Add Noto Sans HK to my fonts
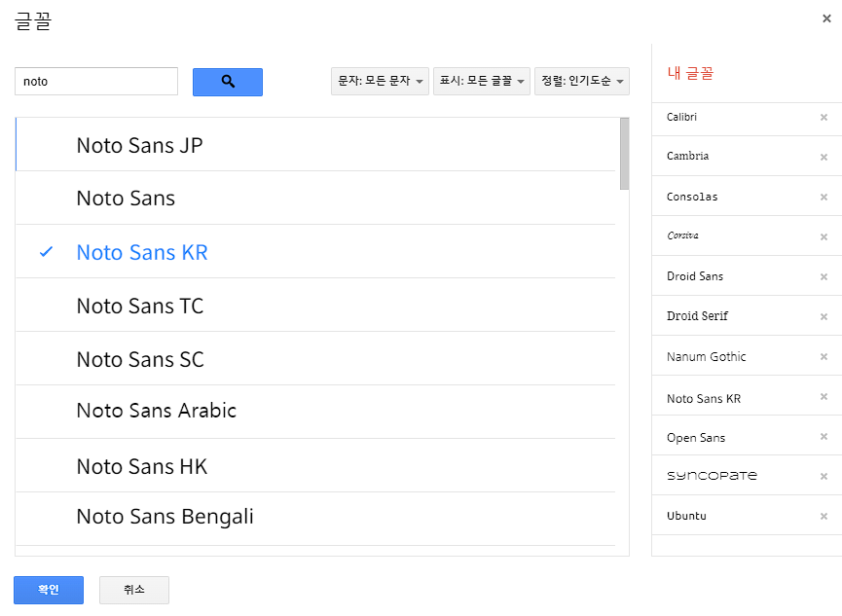The width and height of the screenshot is (842, 616). tap(315, 465)
